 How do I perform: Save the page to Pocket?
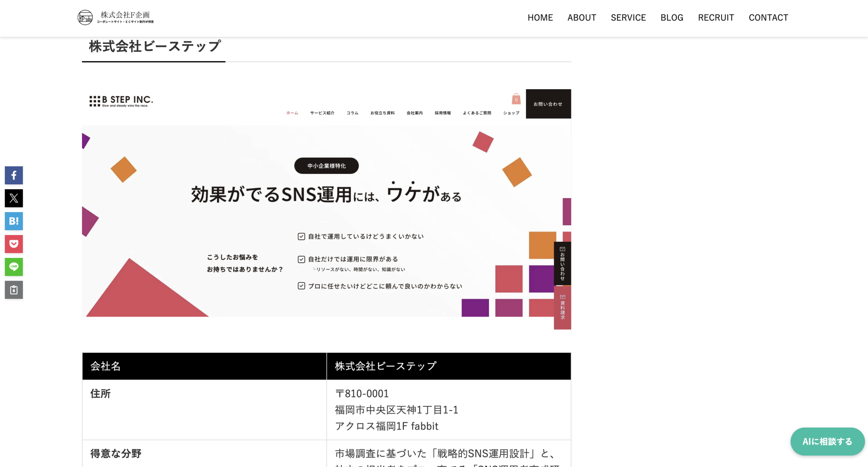click(14, 244)
